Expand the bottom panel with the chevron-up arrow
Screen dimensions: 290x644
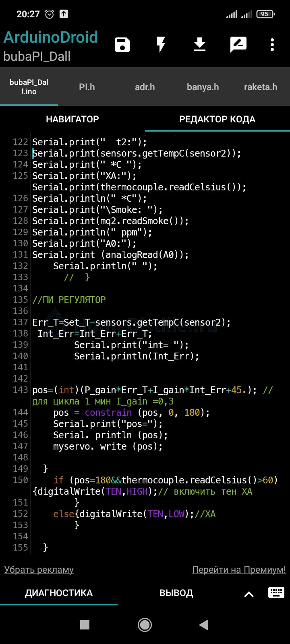[x=249, y=594]
